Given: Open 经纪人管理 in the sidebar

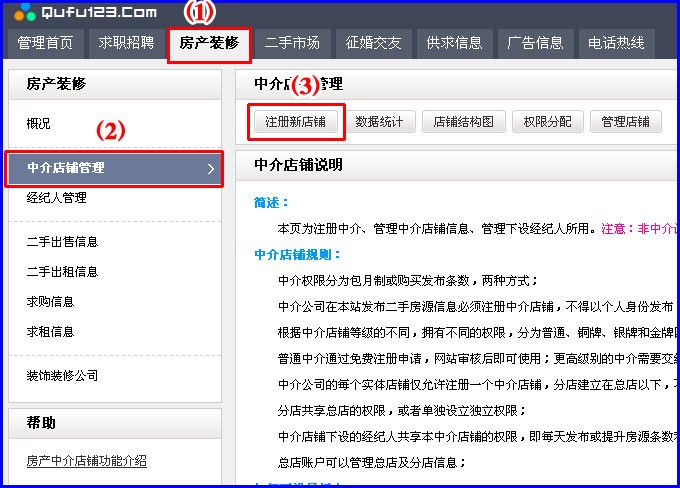Looking at the screenshot, I should click(x=57, y=198).
